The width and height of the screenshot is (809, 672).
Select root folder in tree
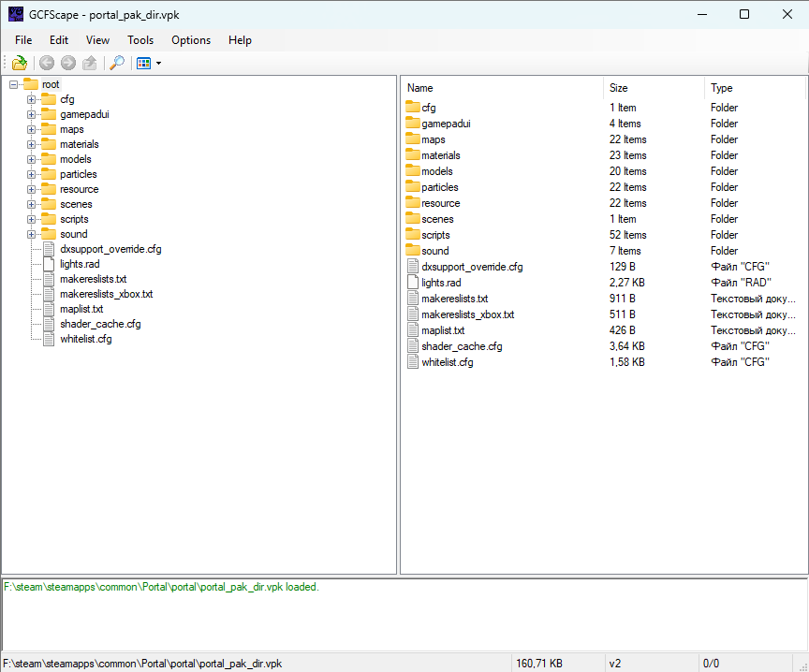51,84
